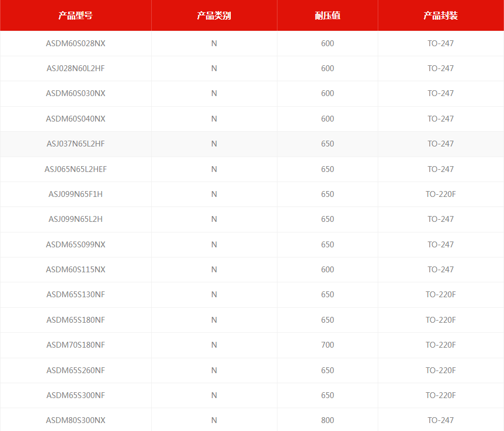This screenshot has width=504, height=431.
Task: Click the 产品封装 column header
Action: point(440,15)
